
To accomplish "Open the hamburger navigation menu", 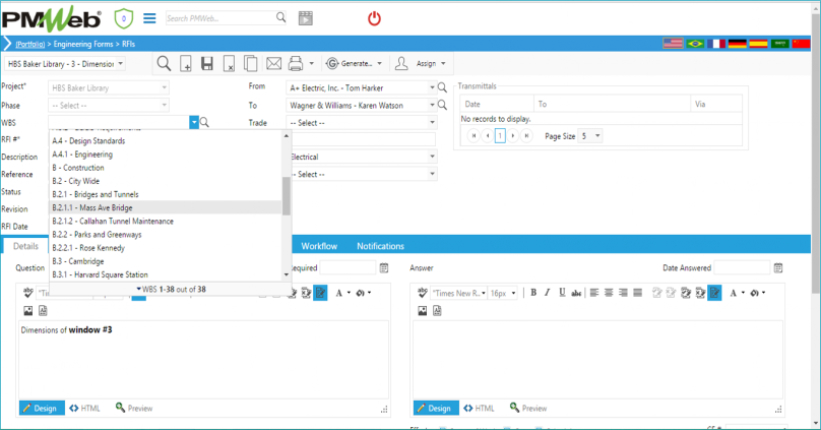I will click(x=149, y=17).
